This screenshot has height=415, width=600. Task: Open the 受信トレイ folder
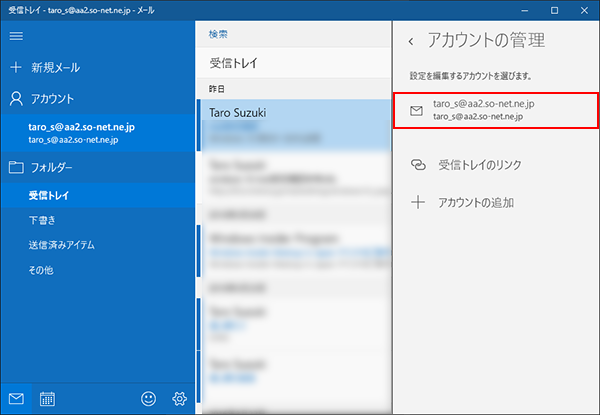pos(49,195)
